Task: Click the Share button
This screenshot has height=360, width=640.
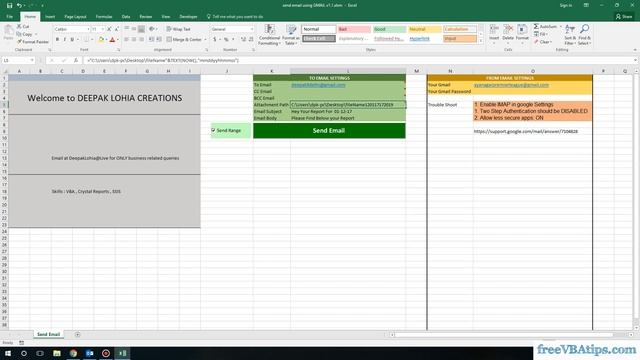Action: (624, 17)
